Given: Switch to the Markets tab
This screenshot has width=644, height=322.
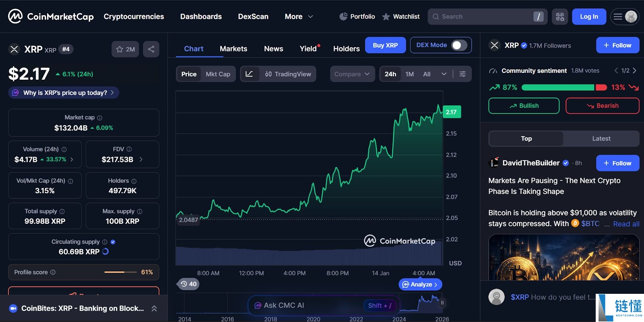Looking at the screenshot, I should (233, 49).
